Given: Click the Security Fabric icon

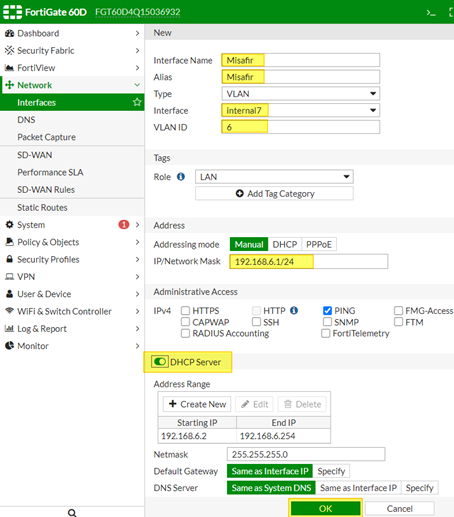Looking at the screenshot, I should [9, 51].
